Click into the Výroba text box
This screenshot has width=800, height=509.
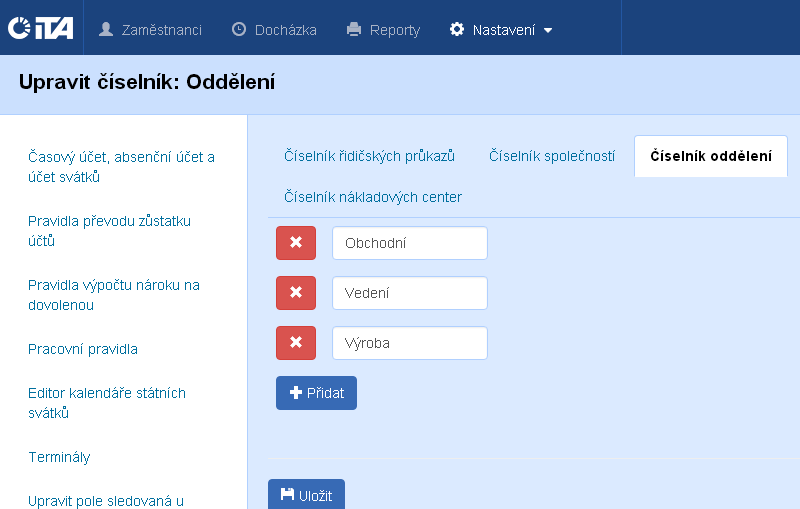[409, 343]
